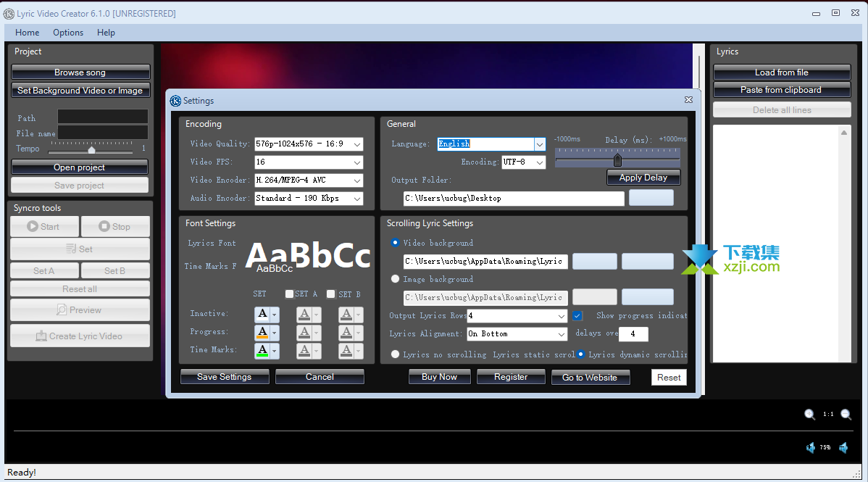Click the Preview button
Screen dimensions: 868x482
(x=80, y=310)
